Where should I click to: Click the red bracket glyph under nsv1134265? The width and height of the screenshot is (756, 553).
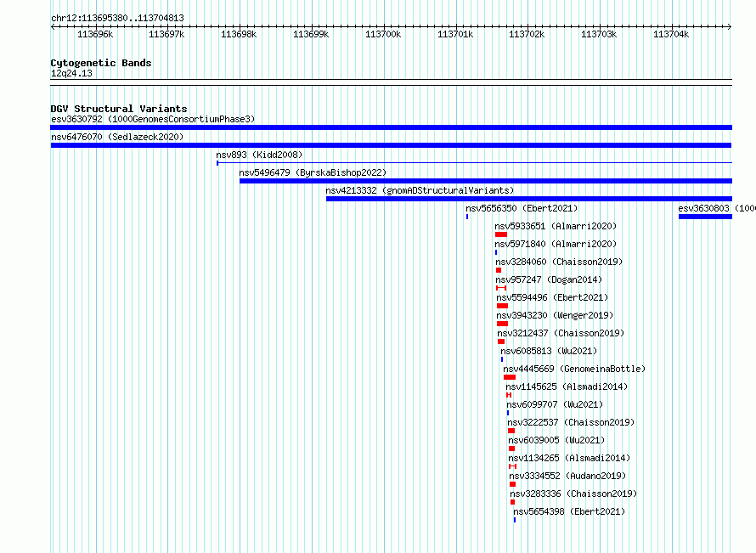click(x=512, y=466)
